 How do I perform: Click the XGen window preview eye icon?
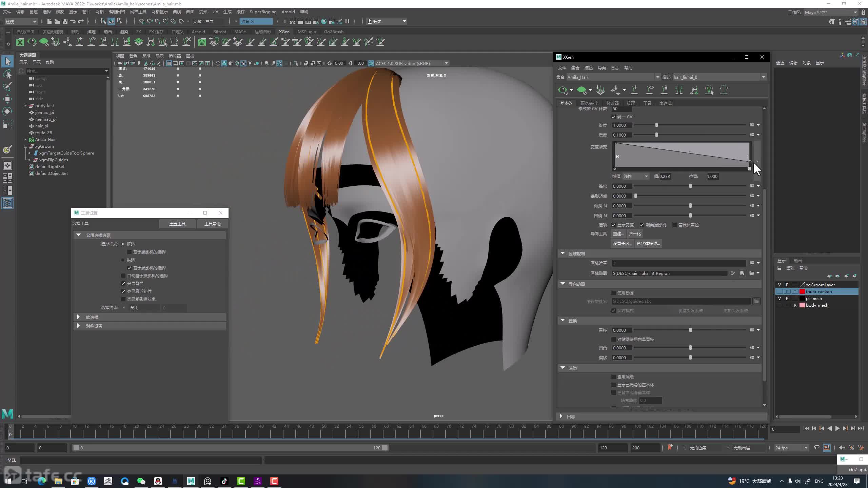coord(563,90)
